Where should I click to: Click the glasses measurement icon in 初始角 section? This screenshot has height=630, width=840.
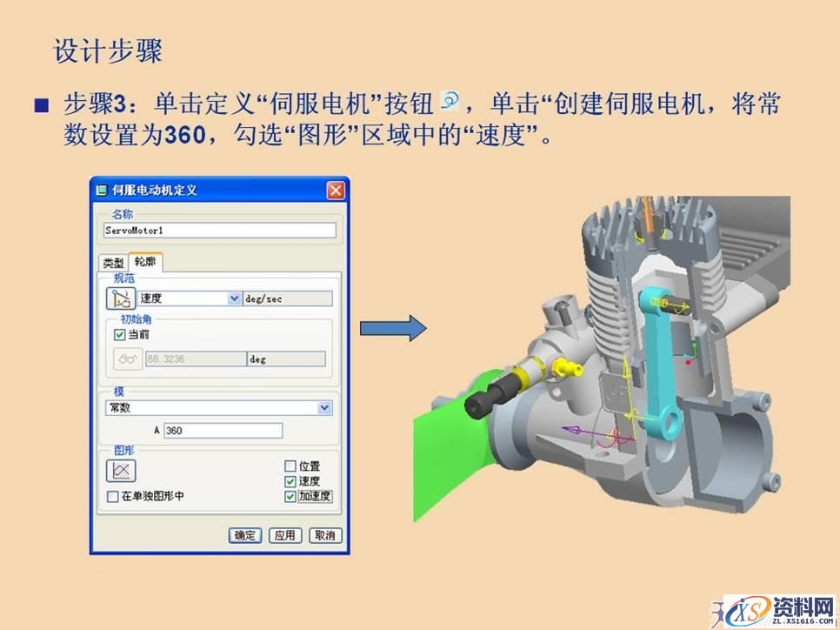[x=128, y=358]
